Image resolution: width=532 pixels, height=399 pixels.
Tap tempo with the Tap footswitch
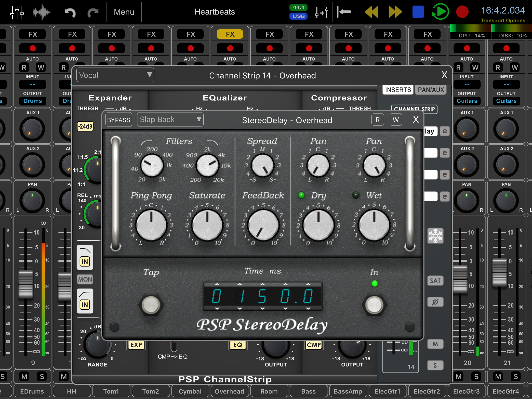[x=151, y=305]
